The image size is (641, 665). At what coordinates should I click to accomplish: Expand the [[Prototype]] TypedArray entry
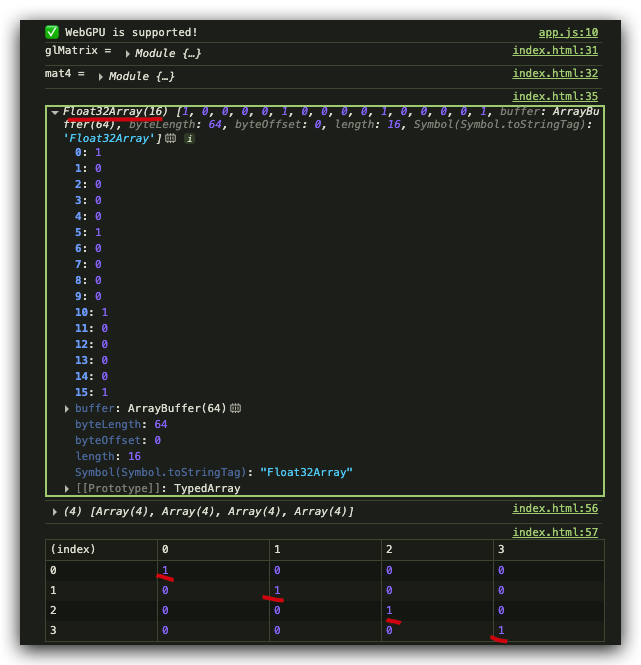coord(67,489)
